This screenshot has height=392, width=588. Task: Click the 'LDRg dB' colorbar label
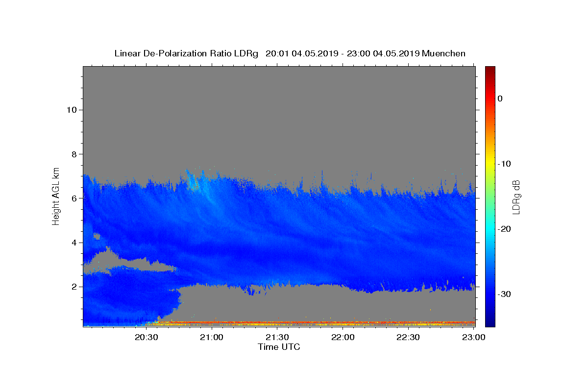[515, 196]
